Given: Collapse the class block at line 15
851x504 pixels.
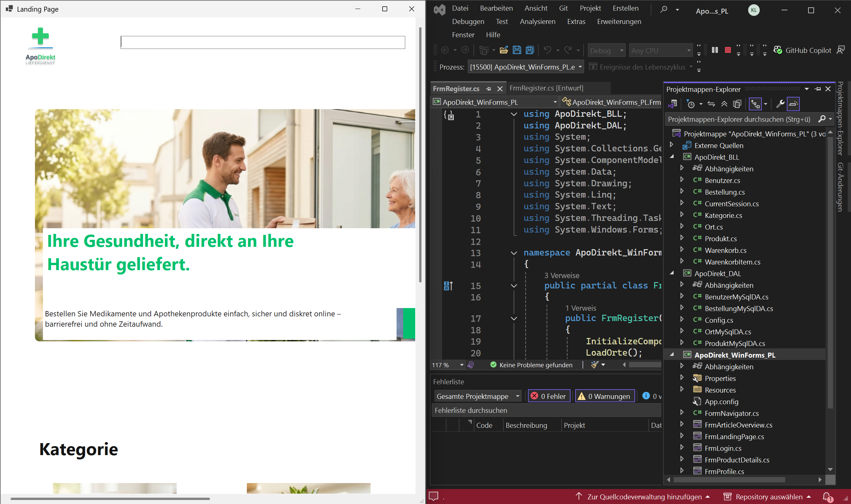Looking at the screenshot, I should 514,286.
